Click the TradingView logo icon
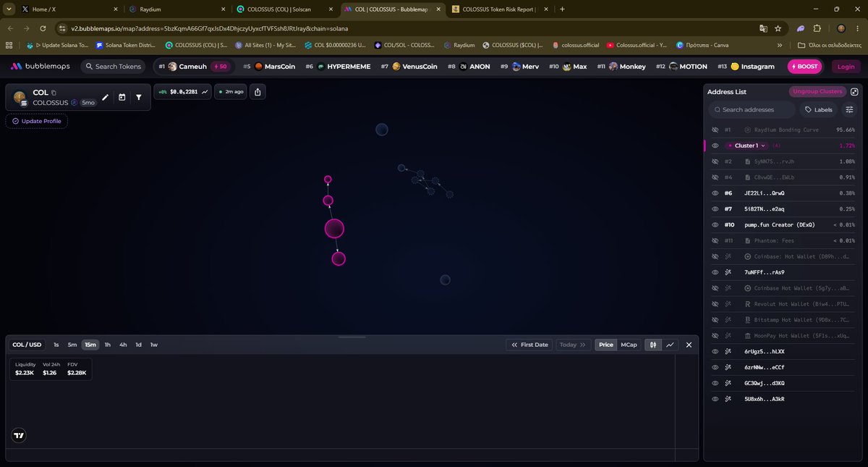The height and width of the screenshot is (467, 868). tap(20, 436)
